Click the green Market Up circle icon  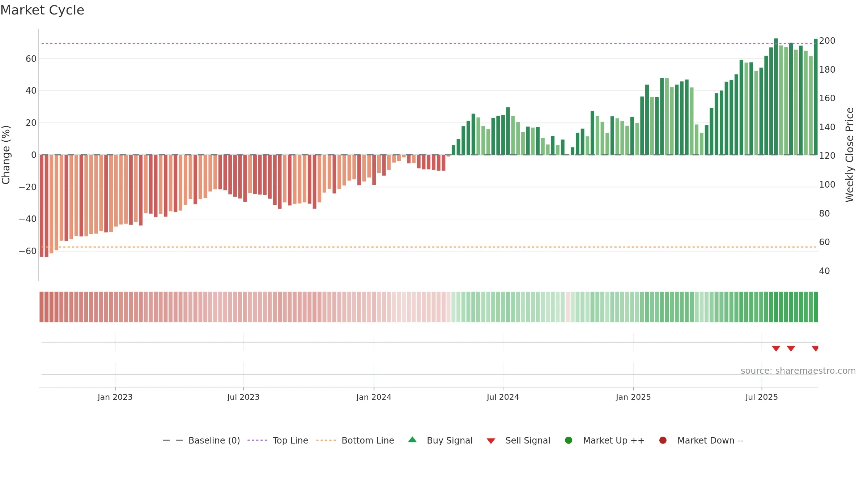tap(569, 440)
